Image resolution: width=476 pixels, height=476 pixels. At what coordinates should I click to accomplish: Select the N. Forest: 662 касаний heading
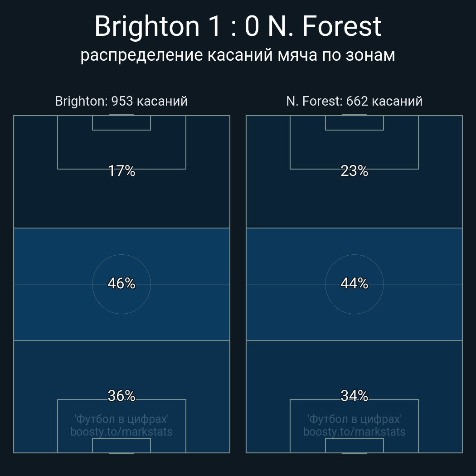[354, 101]
